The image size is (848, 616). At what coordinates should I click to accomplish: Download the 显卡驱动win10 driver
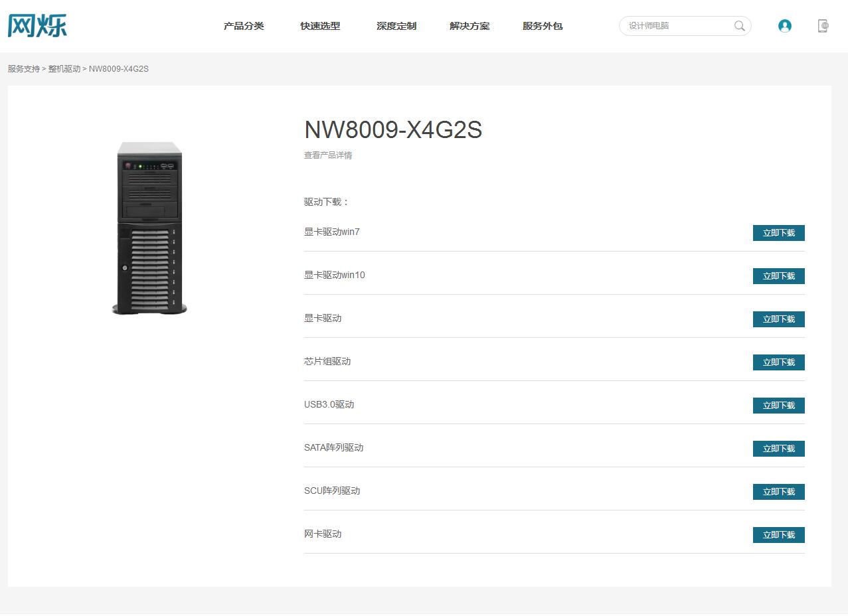(x=778, y=276)
